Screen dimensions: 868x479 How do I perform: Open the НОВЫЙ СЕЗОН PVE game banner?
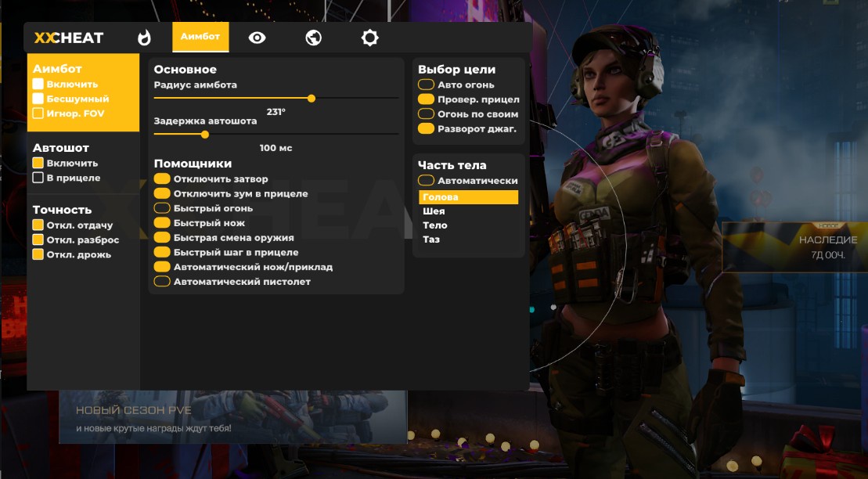(233, 417)
